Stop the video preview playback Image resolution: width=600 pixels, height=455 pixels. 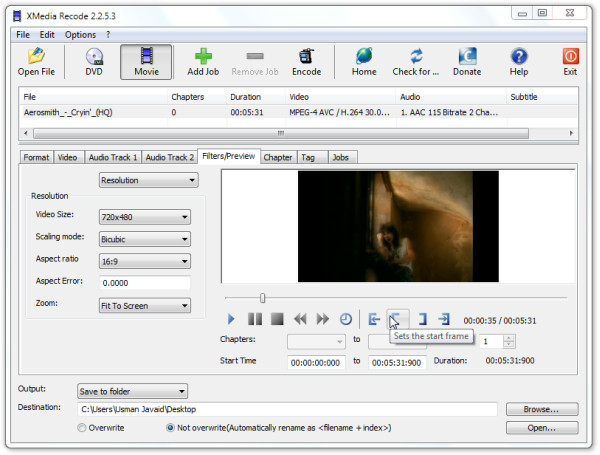[277, 319]
